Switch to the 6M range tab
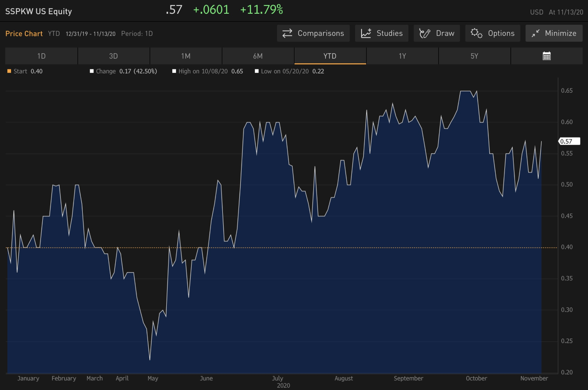The height and width of the screenshot is (390, 588). [258, 56]
